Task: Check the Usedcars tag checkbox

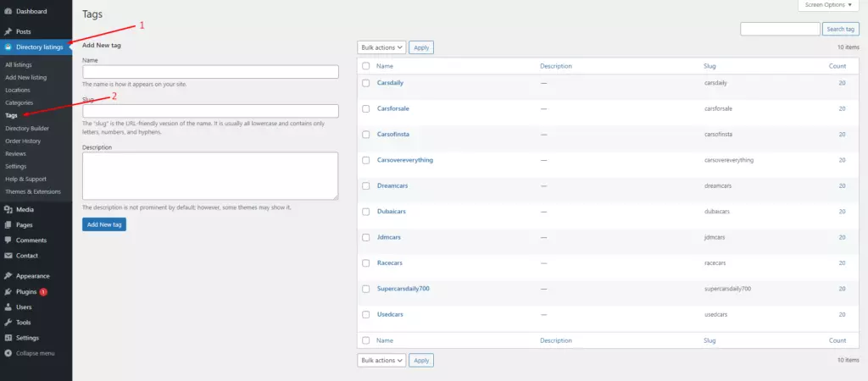Action: click(x=366, y=315)
